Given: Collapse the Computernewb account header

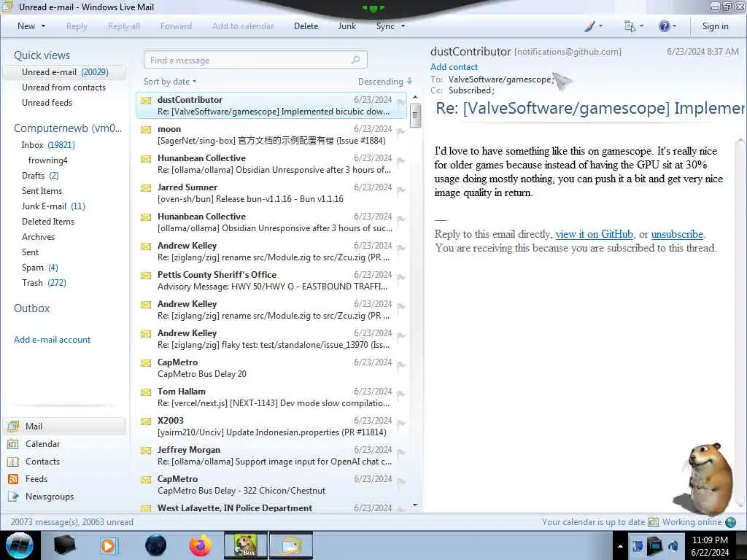Looking at the screenshot, I should (68, 128).
